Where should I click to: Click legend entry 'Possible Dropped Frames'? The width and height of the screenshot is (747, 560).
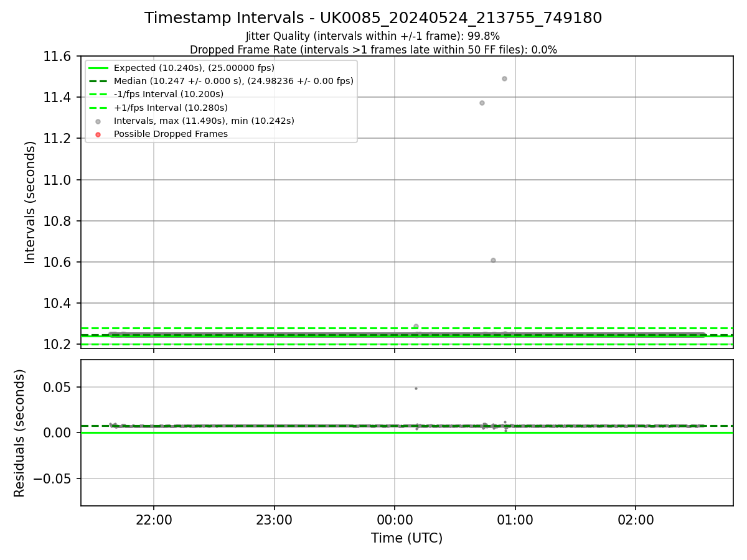point(171,134)
